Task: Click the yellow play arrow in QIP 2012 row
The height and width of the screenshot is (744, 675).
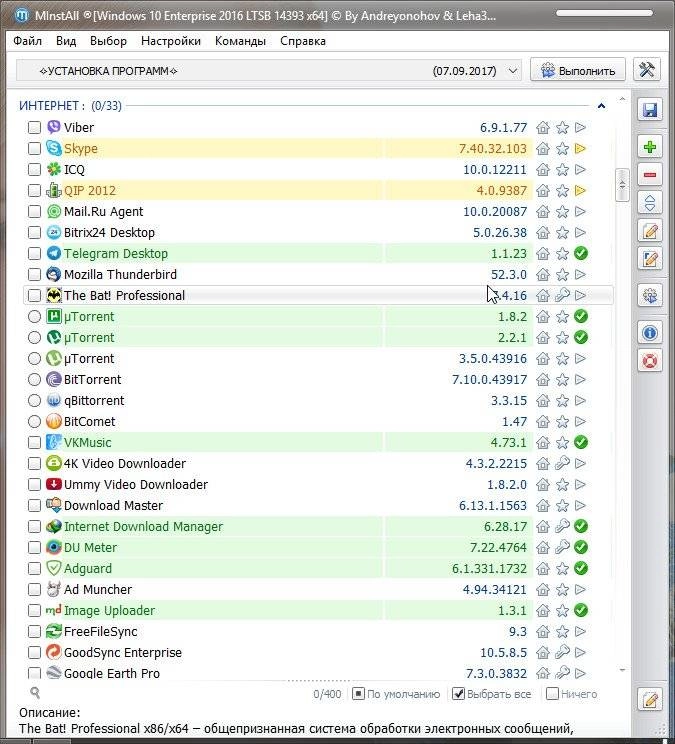Action: (580, 191)
